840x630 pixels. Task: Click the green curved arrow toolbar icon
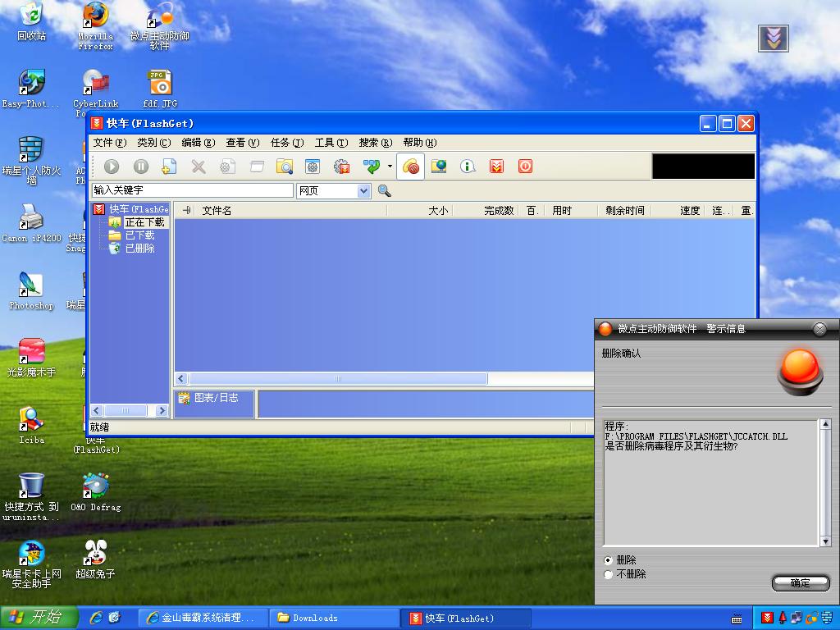[372, 167]
